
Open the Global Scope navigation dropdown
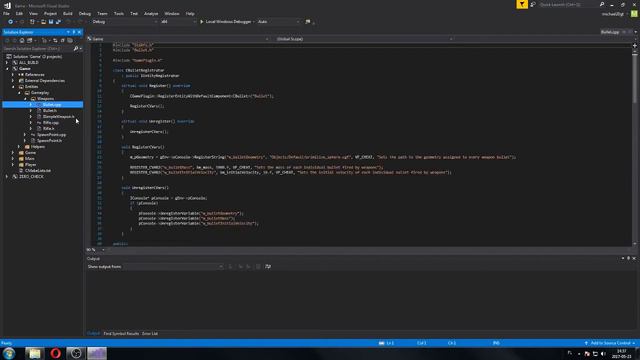click(364, 39)
